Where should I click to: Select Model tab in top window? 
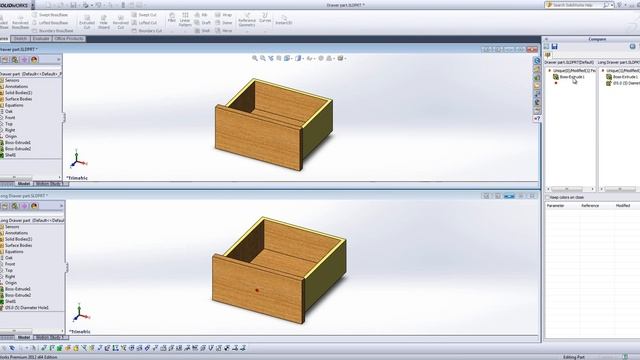(x=24, y=184)
